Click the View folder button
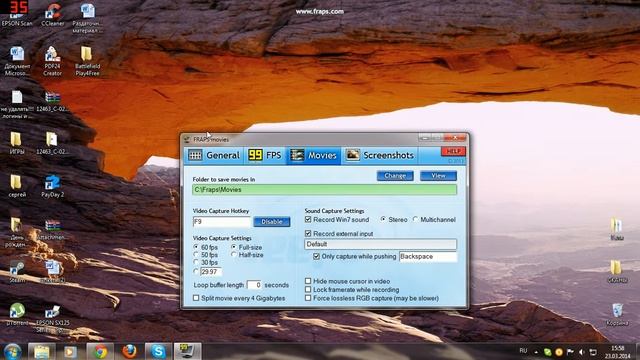The image size is (640, 360). [x=438, y=176]
